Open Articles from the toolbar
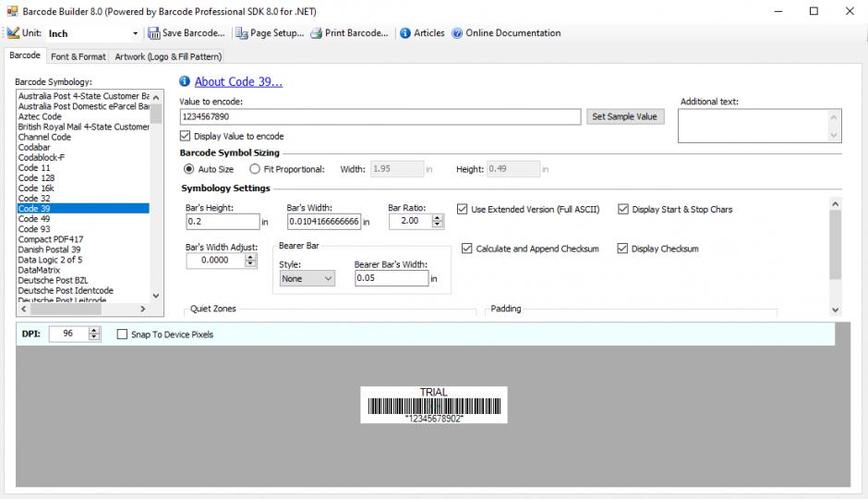The height and width of the screenshot is (499, 868). (429, 33)
